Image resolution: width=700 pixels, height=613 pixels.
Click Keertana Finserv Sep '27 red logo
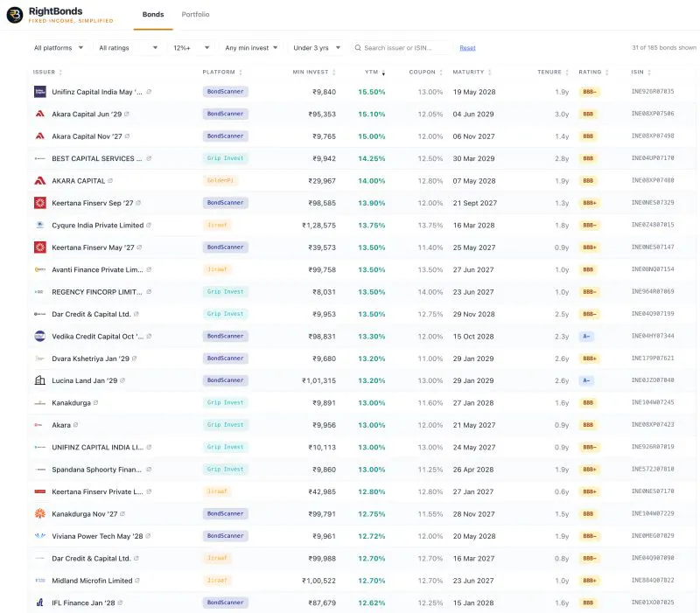pyautogui.click(x=40, y=203)
